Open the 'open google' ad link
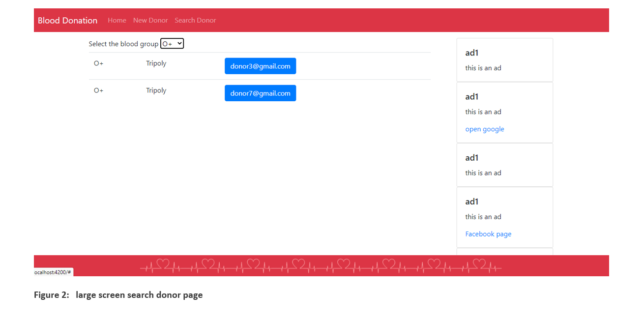Image resolution: width=644 pixels, height=321 pixels. (485, 129)
